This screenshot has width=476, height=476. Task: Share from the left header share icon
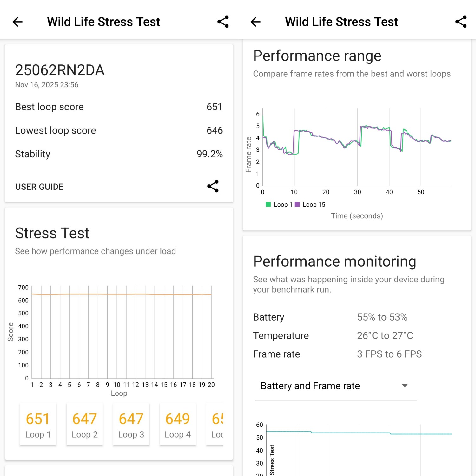223,22
